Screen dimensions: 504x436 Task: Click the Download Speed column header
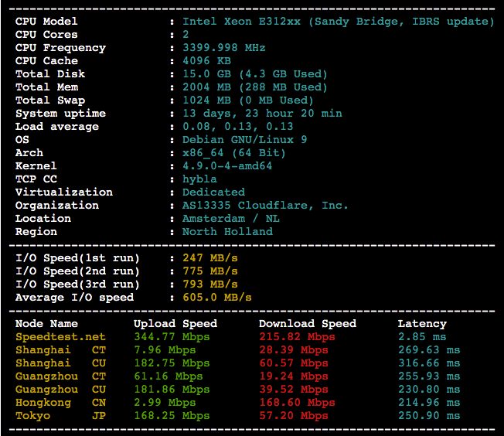click(x=308, y=324)
